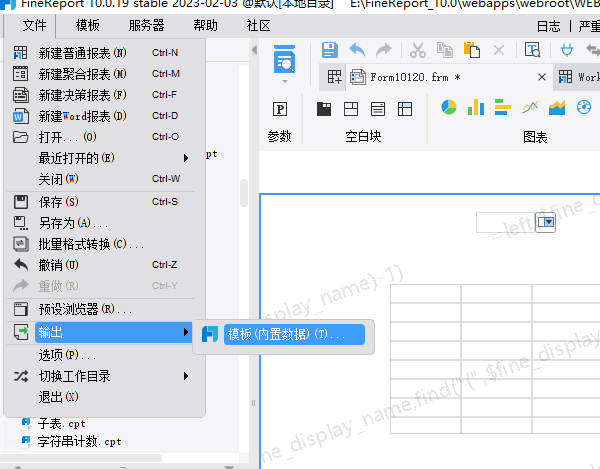Open the 模板 menu
The image size is (600, 469).
click(88, 26)
